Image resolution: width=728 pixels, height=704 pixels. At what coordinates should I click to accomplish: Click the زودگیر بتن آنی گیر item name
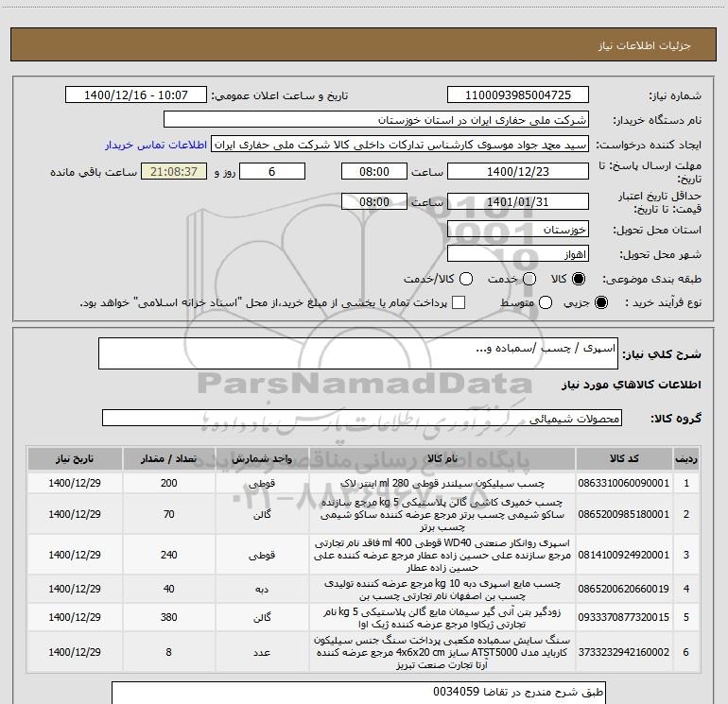point(442,617)
